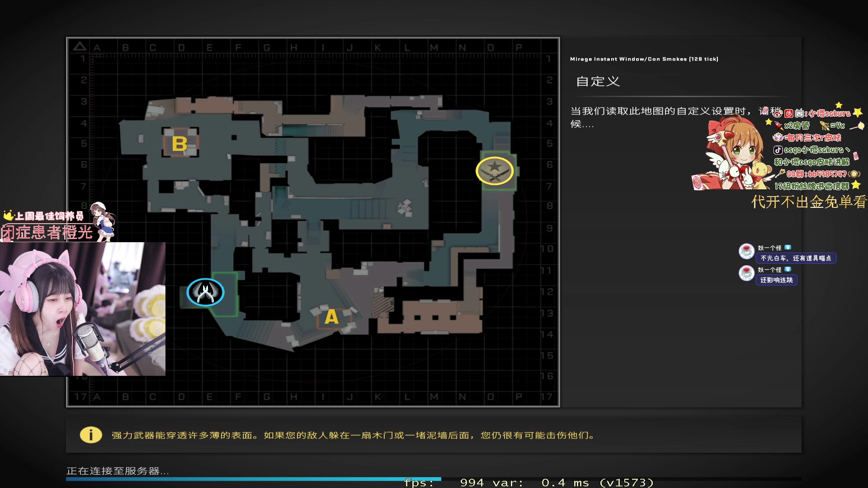
Task: Click the Terrorist spawn star icon
Action: [495, 171]
